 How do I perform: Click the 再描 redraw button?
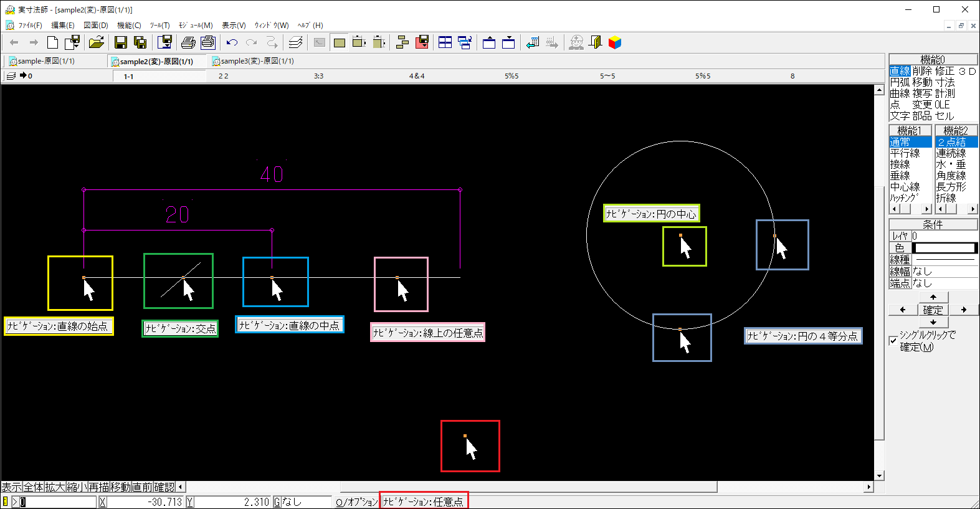98,487
